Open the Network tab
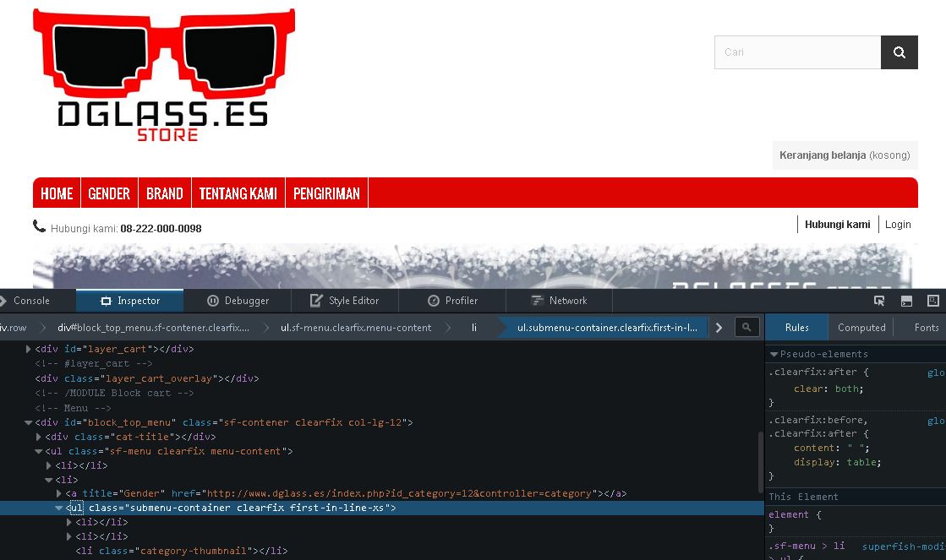Screen dimensions: 946x560 [x=560, y=301]
